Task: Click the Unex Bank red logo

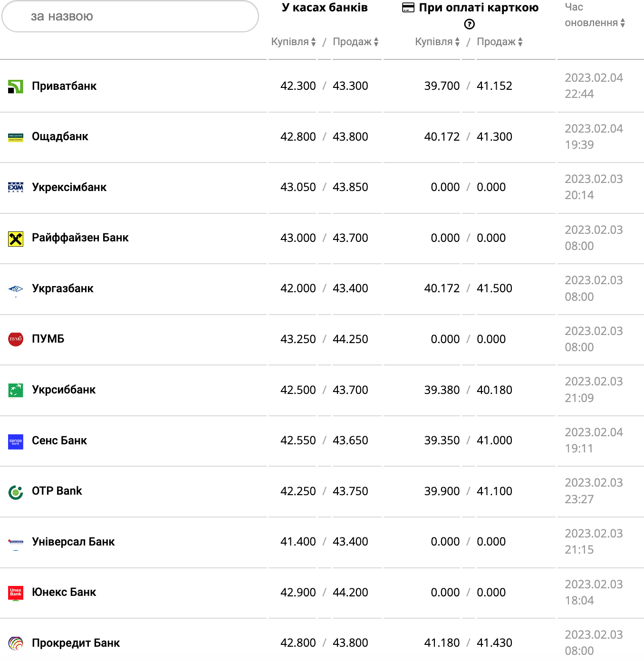Action: click(16, 593)
